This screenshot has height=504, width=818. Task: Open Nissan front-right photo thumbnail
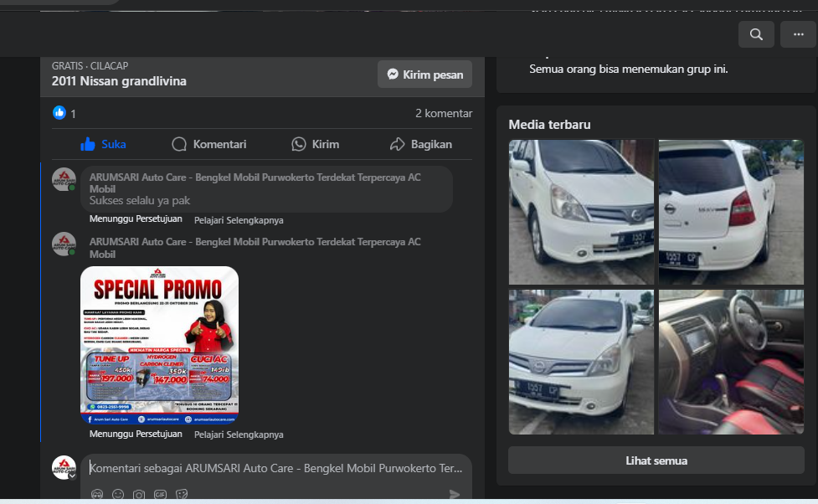click(581, 362)
